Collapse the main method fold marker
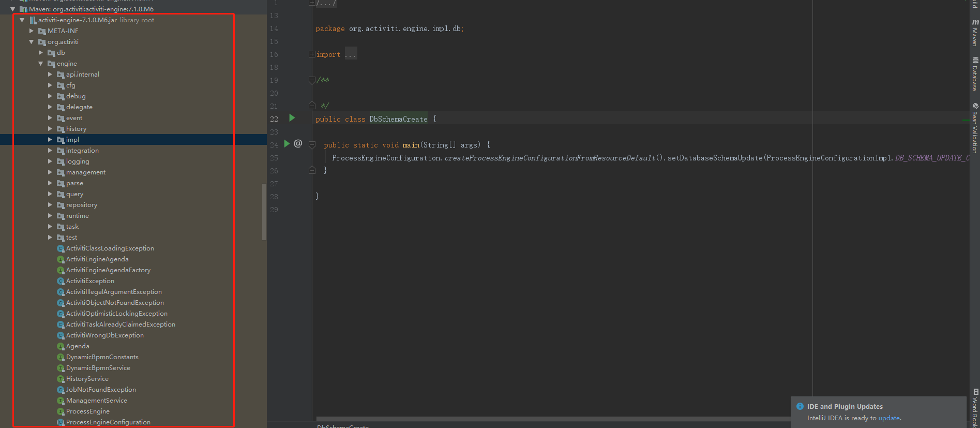Screen dimensions: 980x428 click(x=312, y=144)
